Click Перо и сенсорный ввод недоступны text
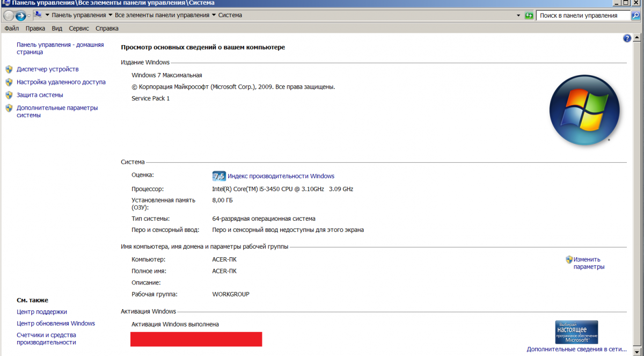The height and width of the screenshot is (356, 644). coord(288,230)
